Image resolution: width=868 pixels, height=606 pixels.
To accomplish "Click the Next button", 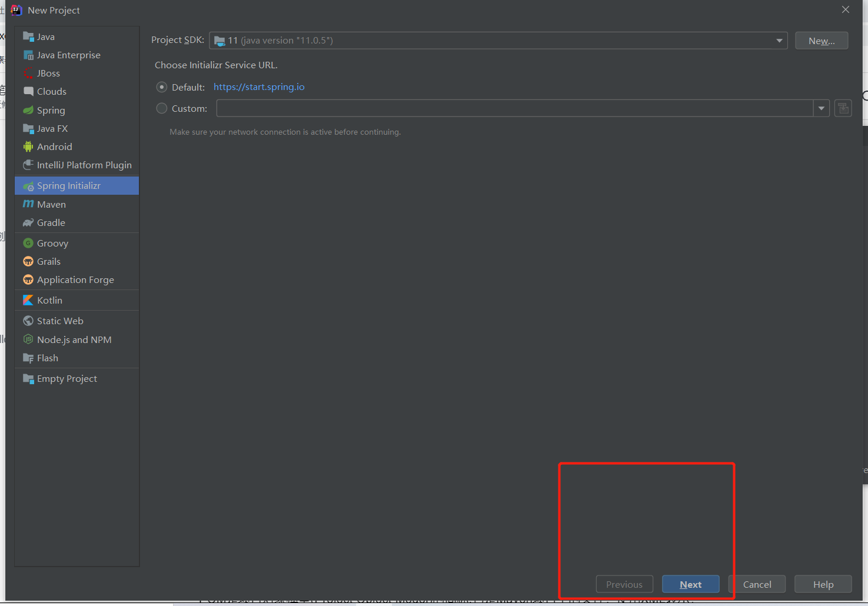I will [691, 584].
